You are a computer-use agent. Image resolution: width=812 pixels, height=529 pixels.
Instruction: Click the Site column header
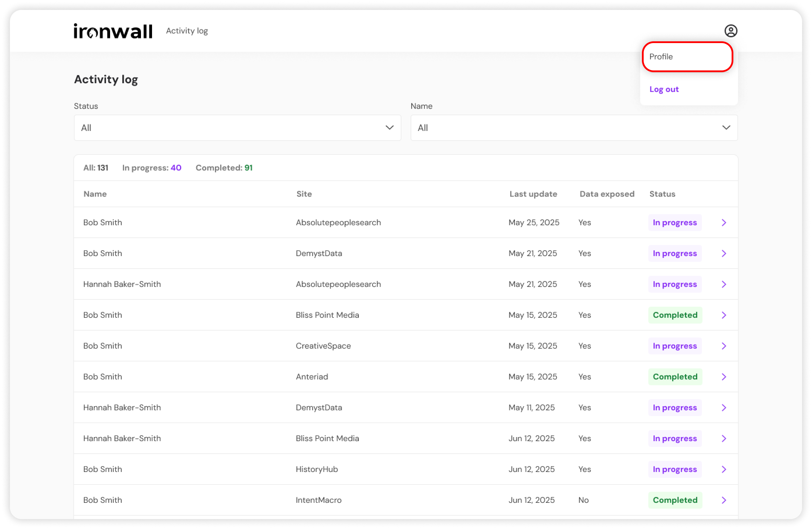point(304,194)
